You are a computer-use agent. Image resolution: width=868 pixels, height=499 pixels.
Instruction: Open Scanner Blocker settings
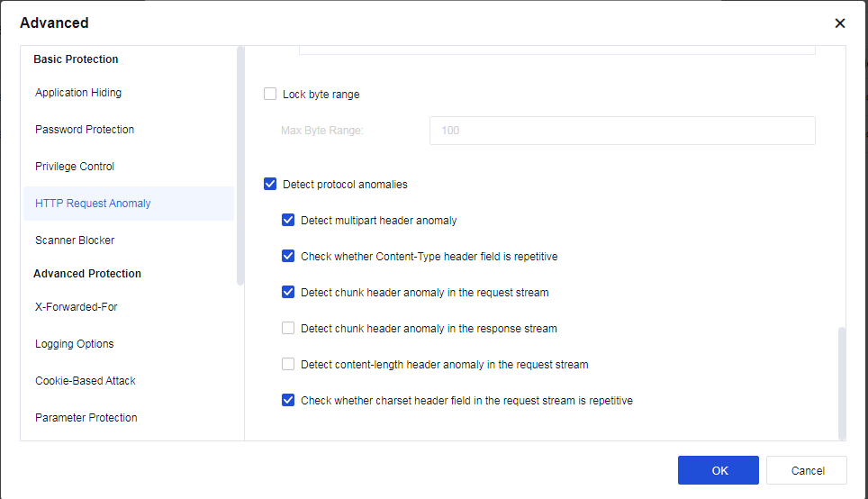pyautogui.click(x=75, y=240)
